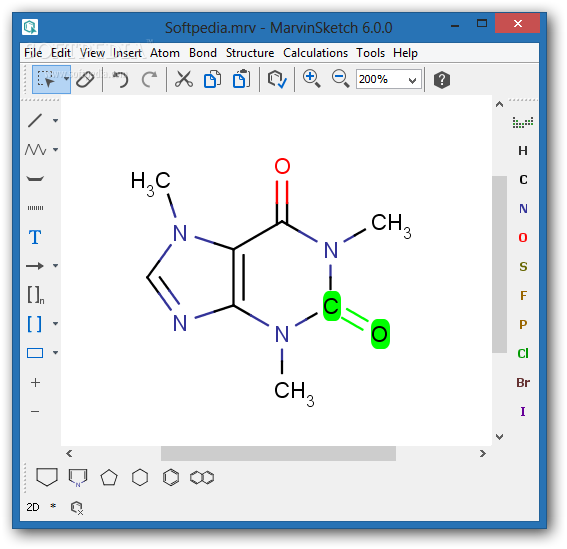Click the vertical scrollbar down arrow

pos(499,437)
